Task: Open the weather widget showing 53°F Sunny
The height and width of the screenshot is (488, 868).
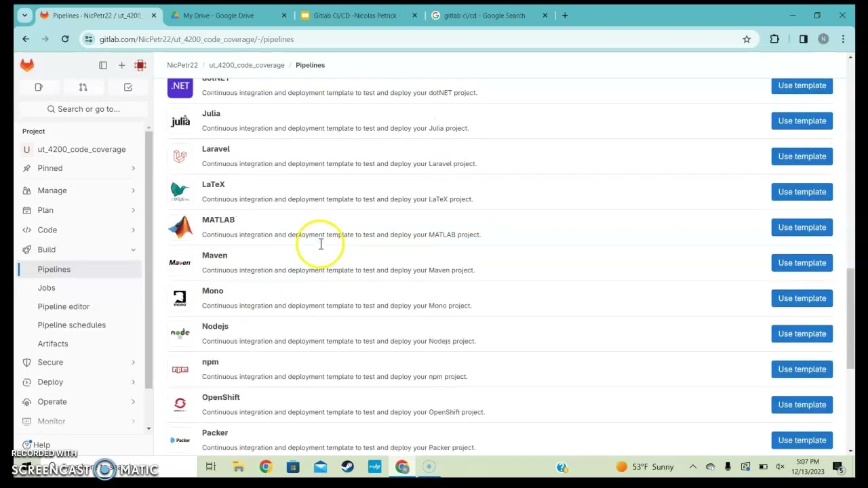Action: tap(644, 467)
